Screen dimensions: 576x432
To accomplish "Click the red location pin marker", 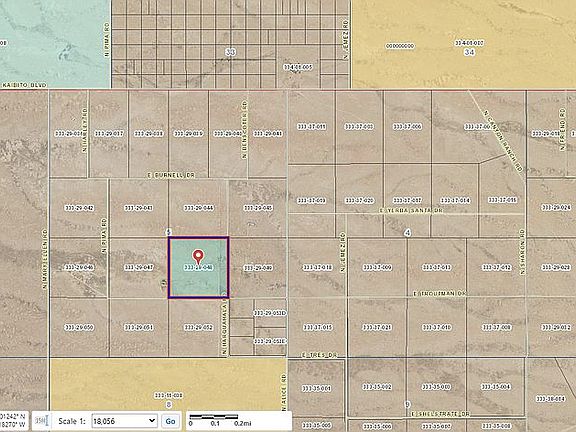I will point(198,257).
